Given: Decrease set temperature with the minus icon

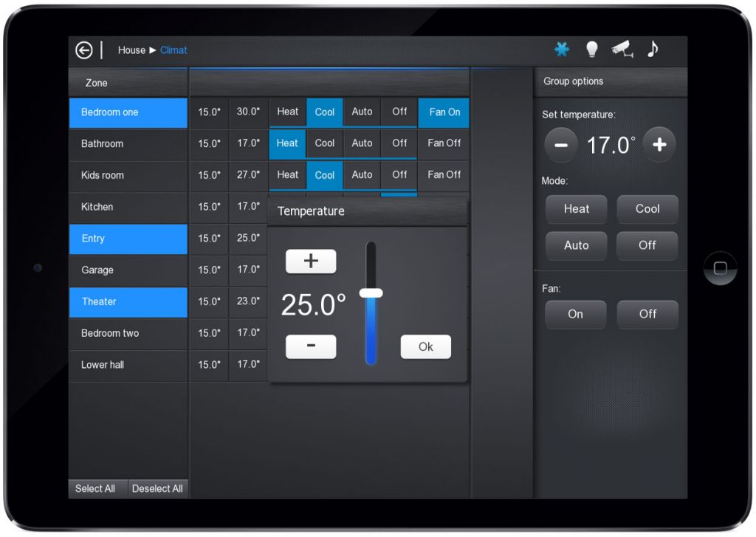Looking at the screenshot, I should [x=561, y=145].
